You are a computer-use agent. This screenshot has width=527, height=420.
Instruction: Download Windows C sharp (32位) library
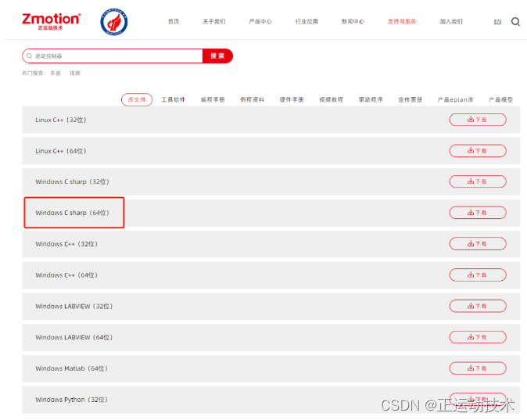point(478,181)
